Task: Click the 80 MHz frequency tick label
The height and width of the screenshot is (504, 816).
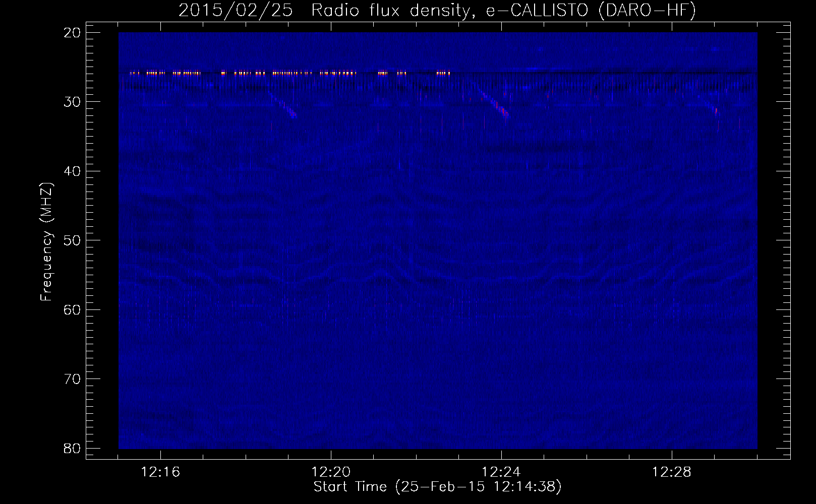Action: (x=73, y=448)
